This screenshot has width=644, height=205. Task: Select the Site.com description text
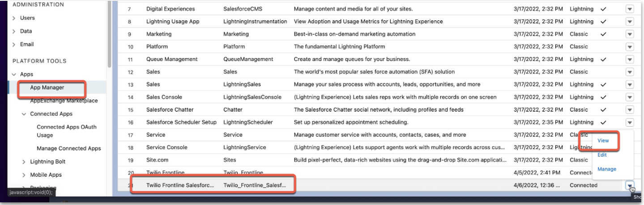point(401,160)
